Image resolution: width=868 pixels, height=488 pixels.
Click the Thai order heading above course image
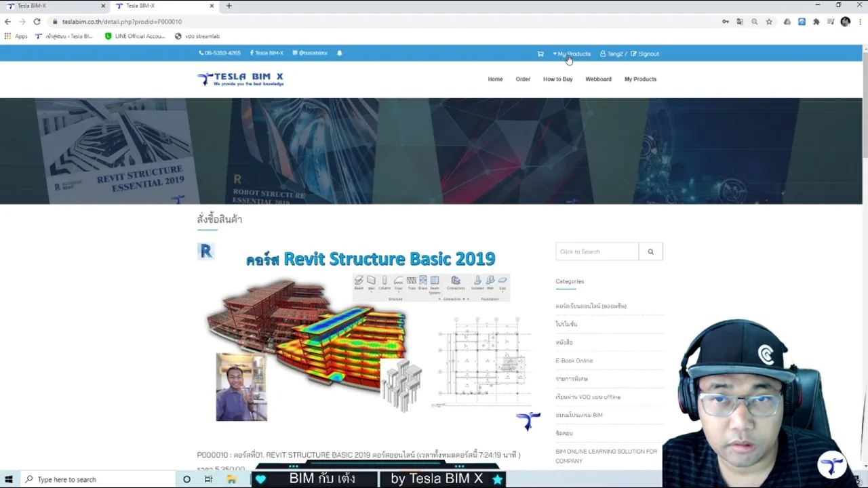(220, 219)
